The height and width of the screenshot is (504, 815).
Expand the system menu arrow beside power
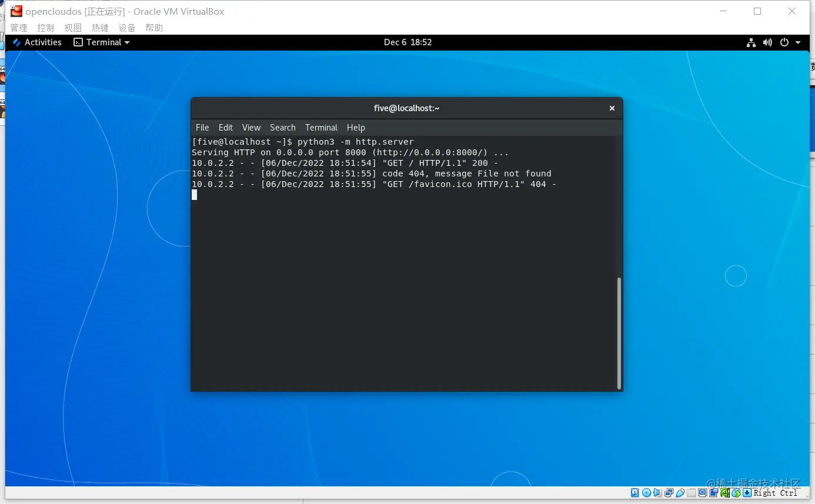[798, 42]
